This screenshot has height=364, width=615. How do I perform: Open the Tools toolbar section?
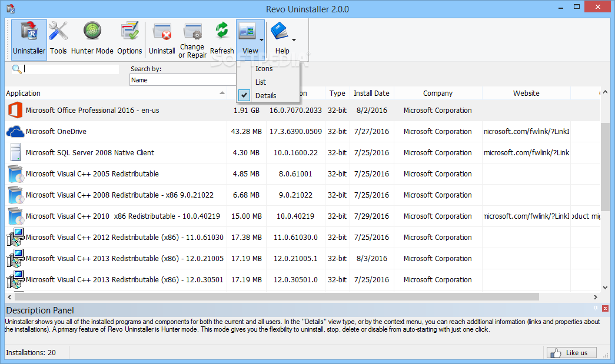(x=58, y=39)
